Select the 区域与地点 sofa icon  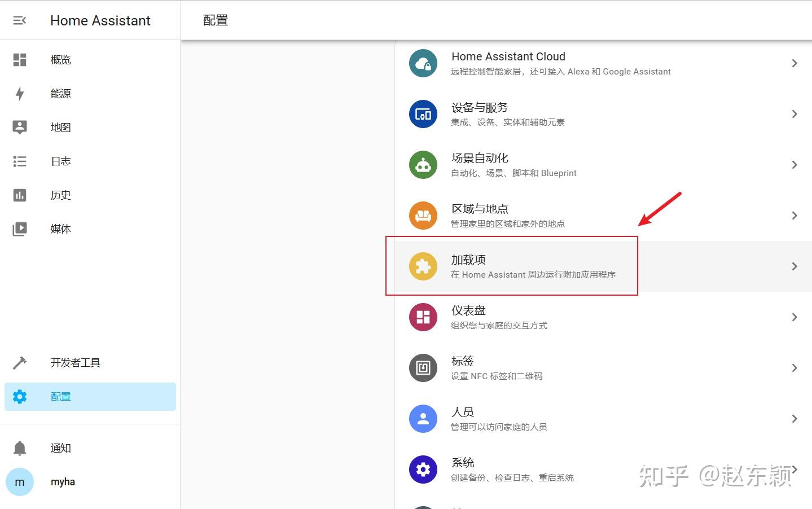(423, 215)
